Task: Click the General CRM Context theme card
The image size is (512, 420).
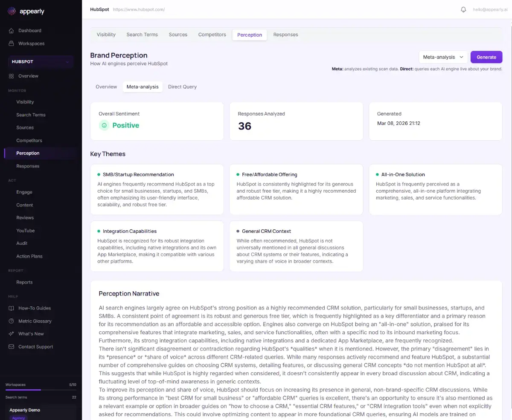Action: click(x=296, y=246)
